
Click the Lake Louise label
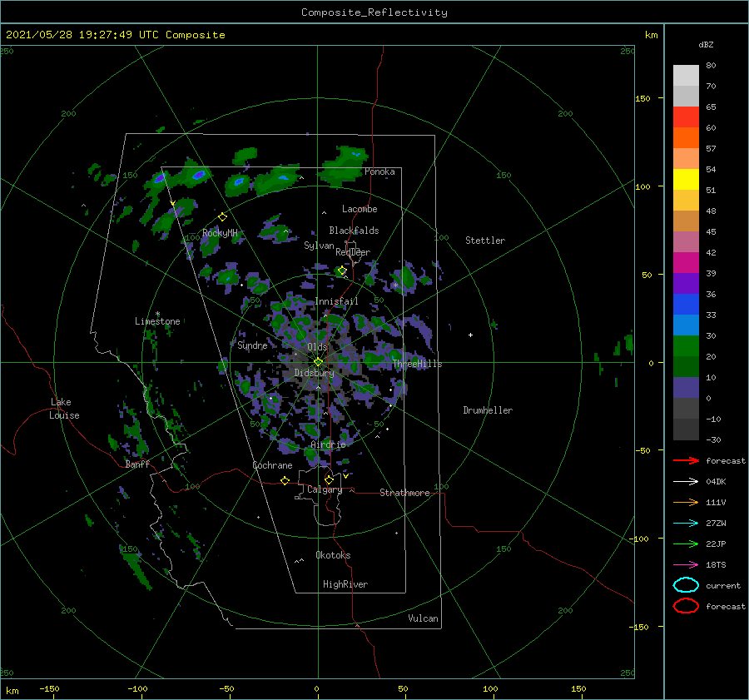point(64,409)
